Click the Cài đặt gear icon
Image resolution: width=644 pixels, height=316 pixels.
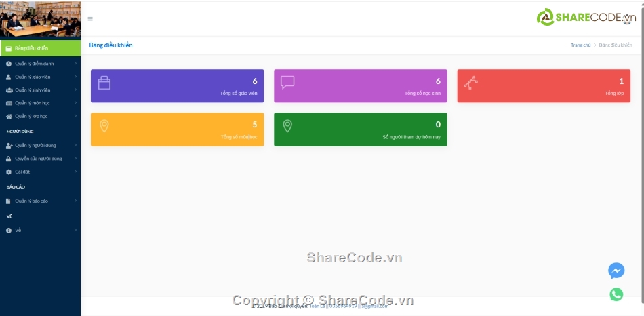coord(9,172)
